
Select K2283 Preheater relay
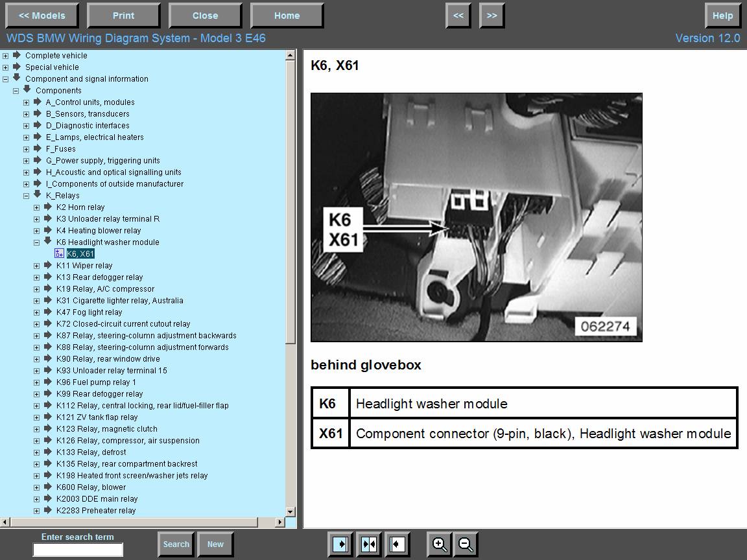[x=96, y=511]
